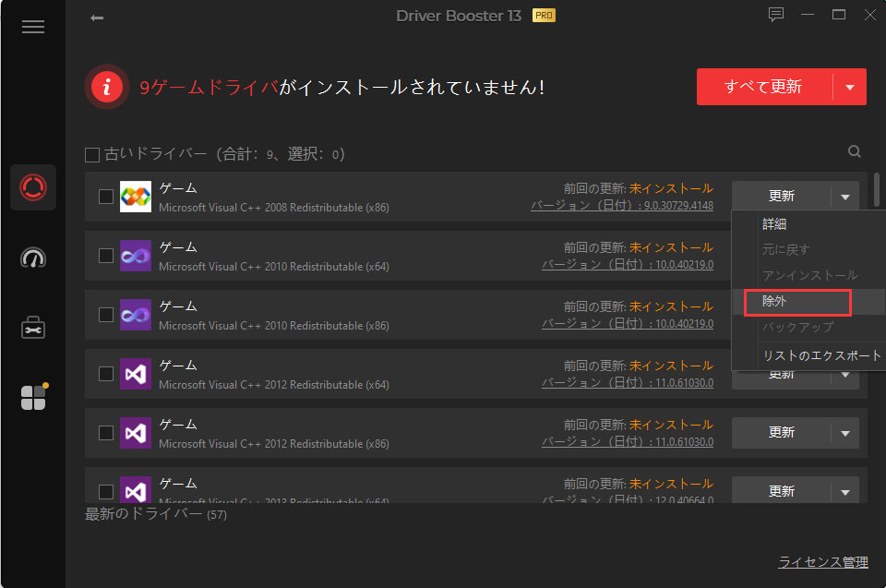Click the red info alert icon
The height and width of the screenshot is (588, 886).
click(x=107, y=87)
